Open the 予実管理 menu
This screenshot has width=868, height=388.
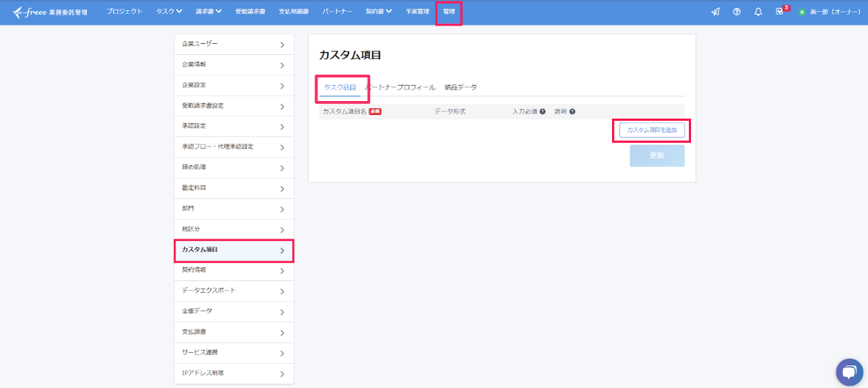point(417,12)
